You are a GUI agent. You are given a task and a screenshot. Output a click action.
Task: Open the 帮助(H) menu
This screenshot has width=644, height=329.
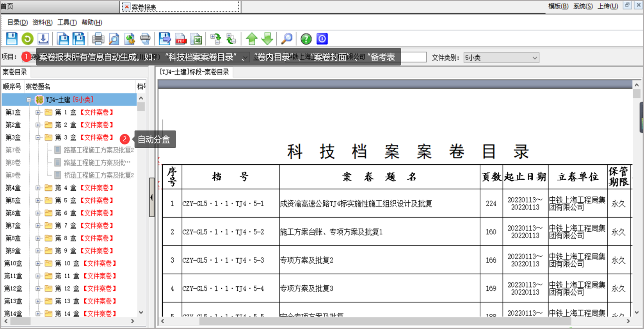click(x=92, y=22)
